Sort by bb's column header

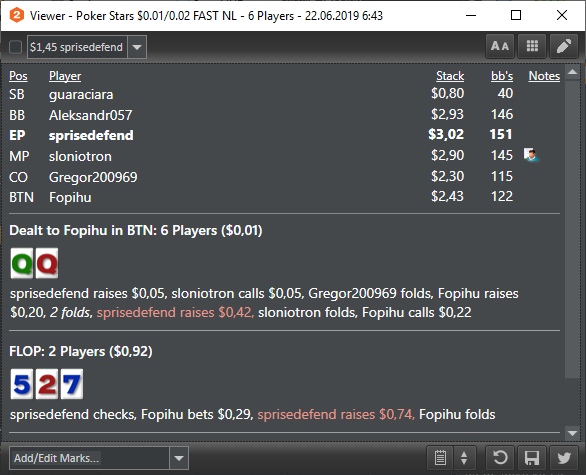tap(502, 76)
